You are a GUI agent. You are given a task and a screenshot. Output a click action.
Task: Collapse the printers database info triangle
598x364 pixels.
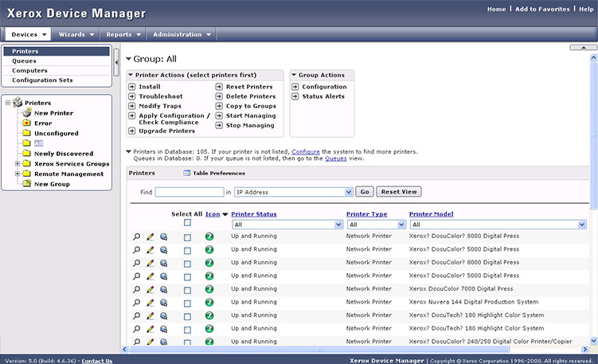click(128, 151)
